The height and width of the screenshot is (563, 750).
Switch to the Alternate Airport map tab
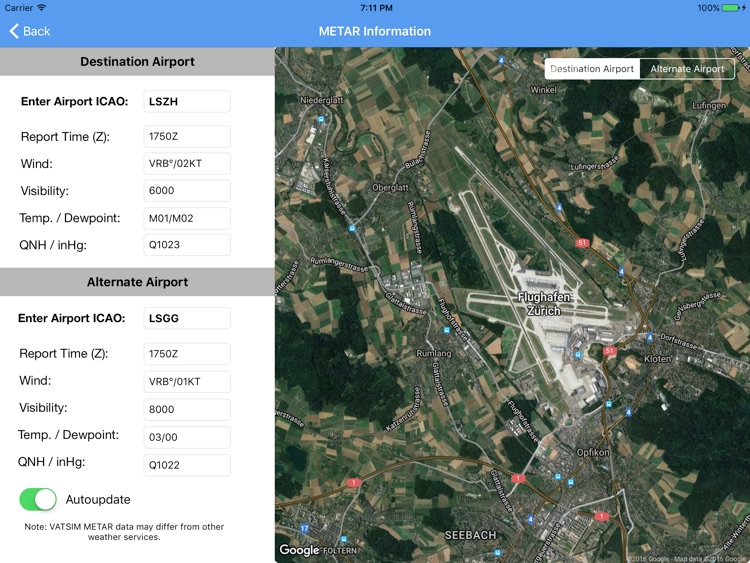click(x=687, y=69)
